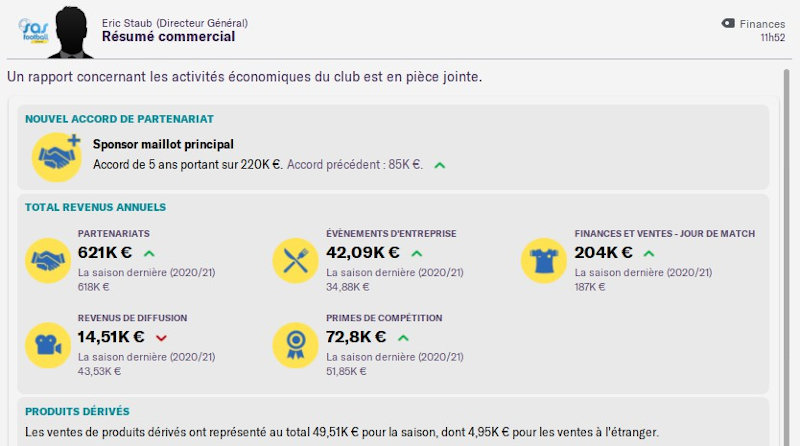Select the Sponsor maillot principal heading
The width and height of the screenshot is (800, 446).
pos(162,145)
